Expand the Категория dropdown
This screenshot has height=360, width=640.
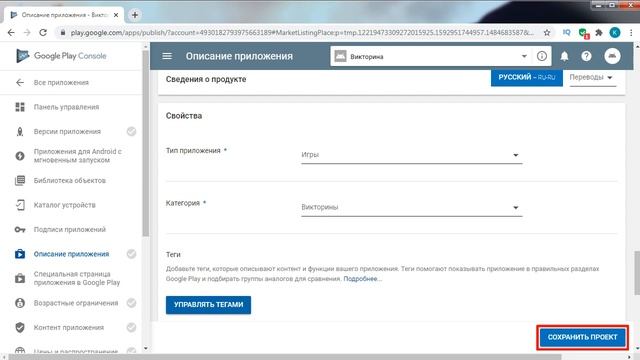click(411, 207)
